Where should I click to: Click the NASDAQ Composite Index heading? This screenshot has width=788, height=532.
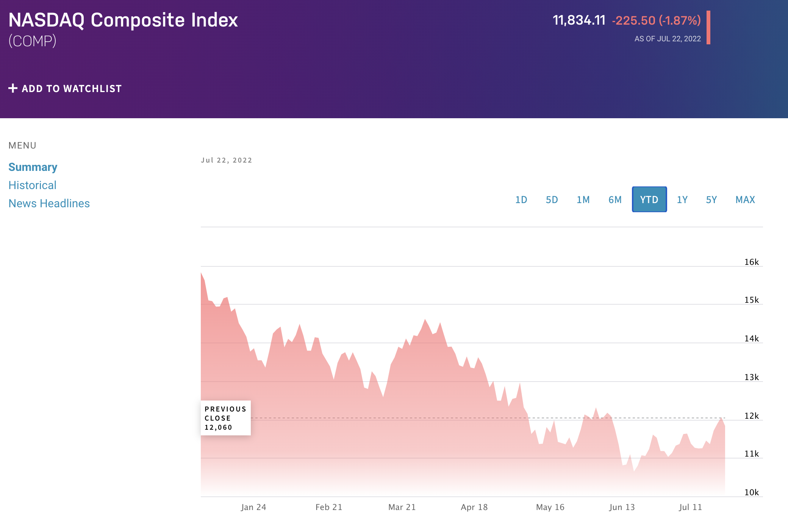pos(123,20)
